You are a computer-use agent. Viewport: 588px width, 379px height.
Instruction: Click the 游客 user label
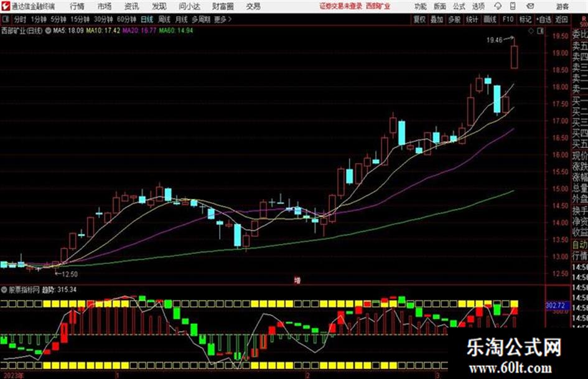point(562,6)
